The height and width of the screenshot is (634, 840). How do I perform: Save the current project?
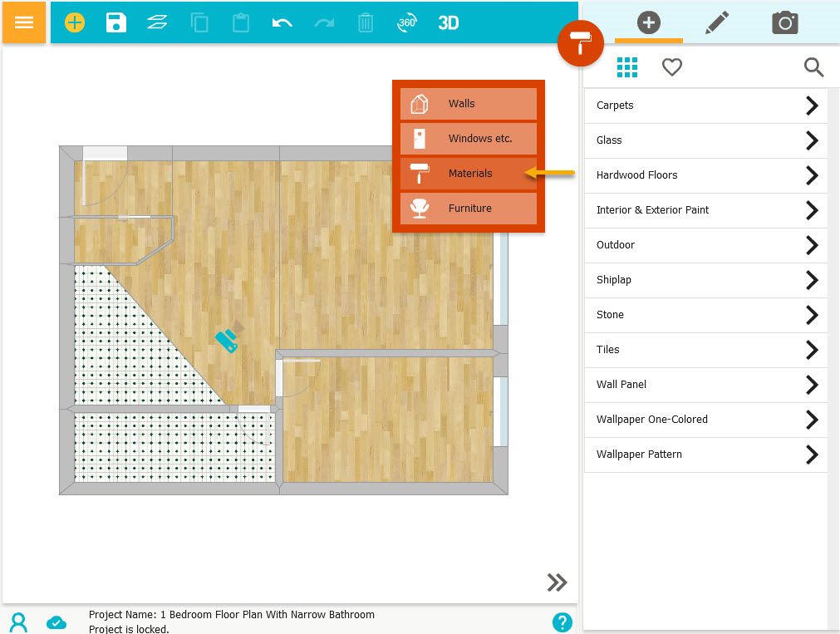click(115, 22)
